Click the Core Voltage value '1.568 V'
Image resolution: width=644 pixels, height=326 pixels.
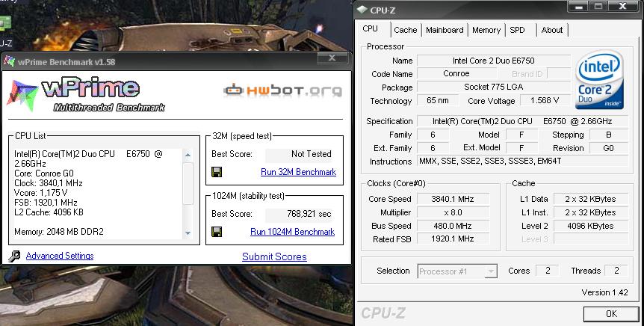click(x=545, y=100)
